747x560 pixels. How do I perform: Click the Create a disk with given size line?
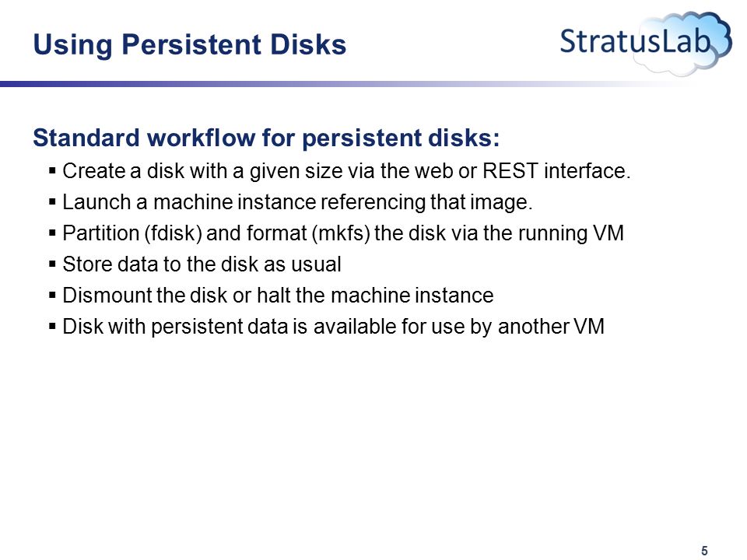tap(346, 171)
